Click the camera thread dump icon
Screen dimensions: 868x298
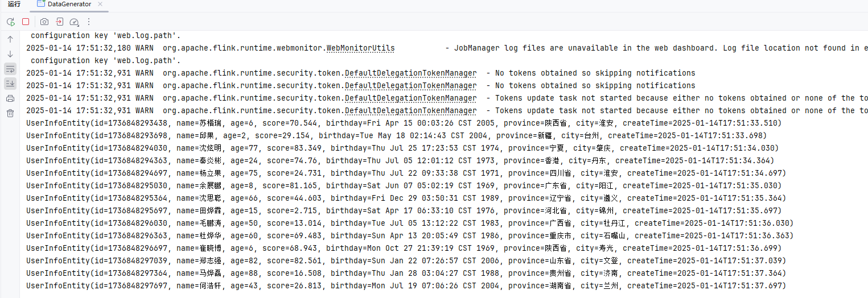tap(44, 22)
